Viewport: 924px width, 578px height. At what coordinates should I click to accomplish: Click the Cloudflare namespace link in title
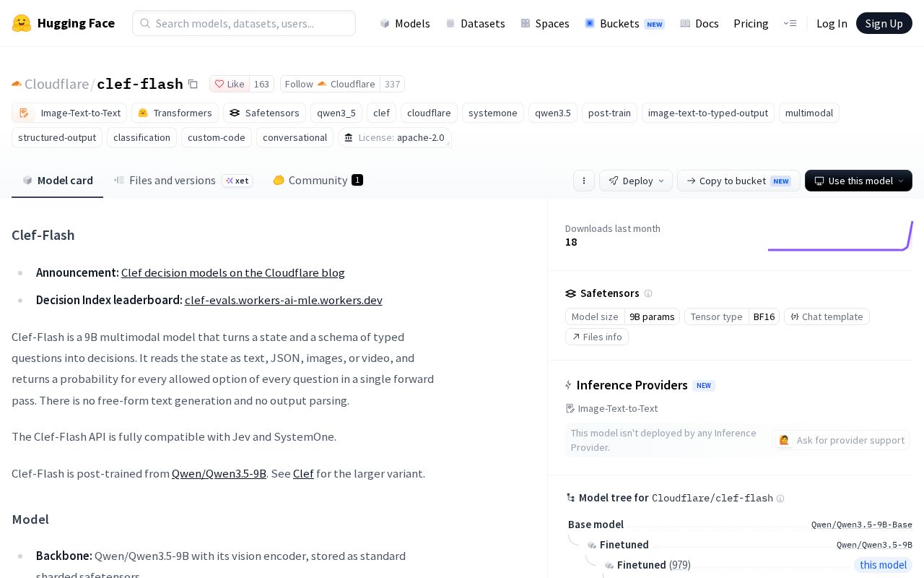(x=56, y=84)
